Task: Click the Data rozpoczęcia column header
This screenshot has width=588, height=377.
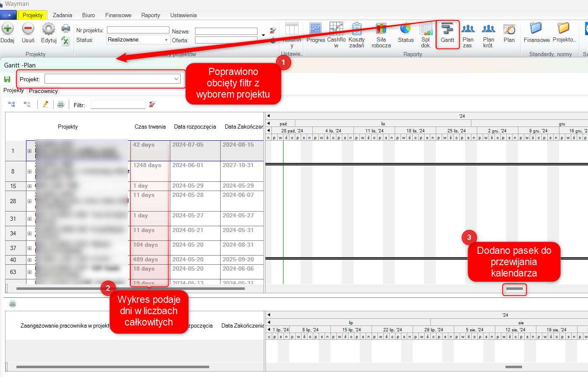Action: pyautogui.click(x=195, y=127)
